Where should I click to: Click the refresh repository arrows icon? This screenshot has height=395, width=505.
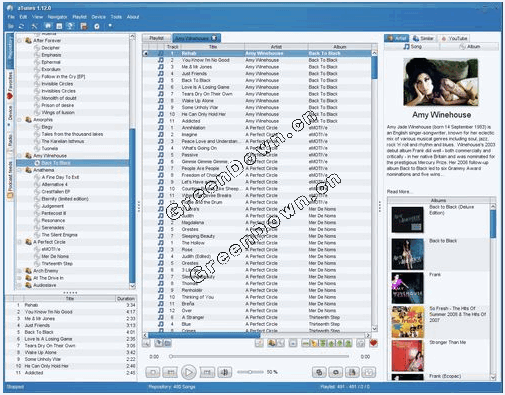point(22,26)
